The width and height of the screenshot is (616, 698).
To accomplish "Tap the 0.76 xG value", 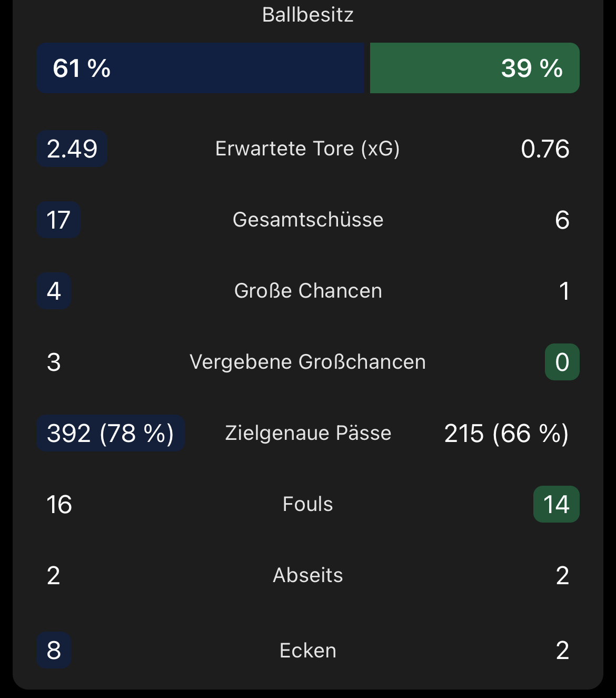I will 545,149.
